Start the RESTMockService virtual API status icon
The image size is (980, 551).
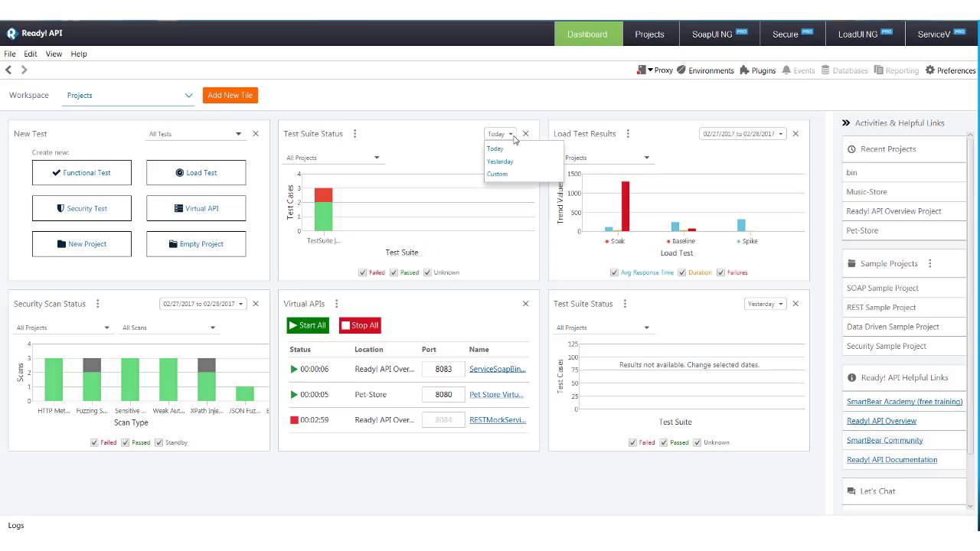point(294,420)
